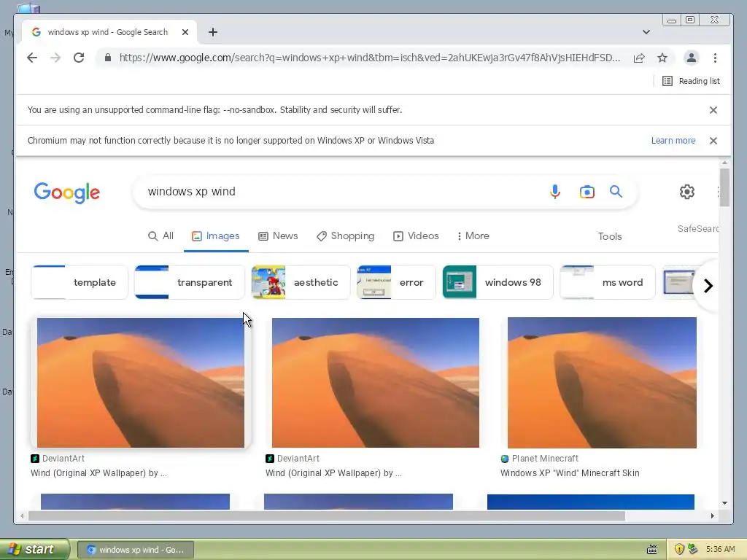Open search Tools
The height and width of the screenshot is (560, 747).
610,236
